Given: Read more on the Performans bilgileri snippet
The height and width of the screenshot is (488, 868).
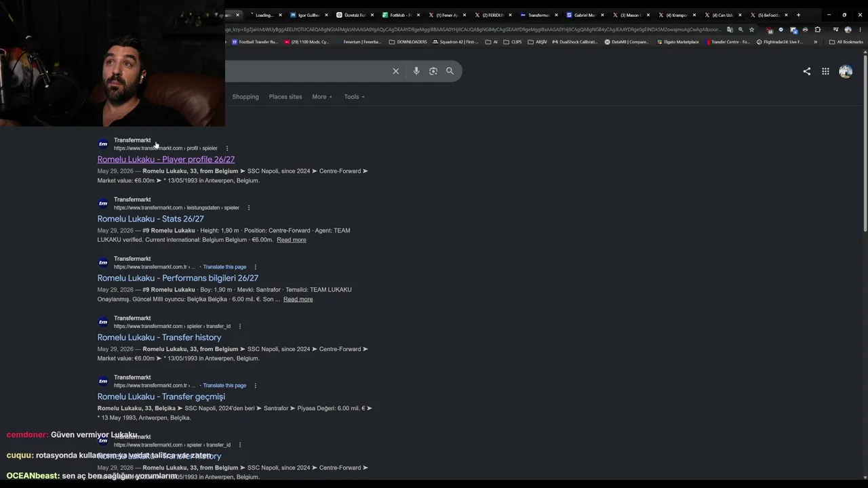Looking at the screenshot, I should (298, 299).
